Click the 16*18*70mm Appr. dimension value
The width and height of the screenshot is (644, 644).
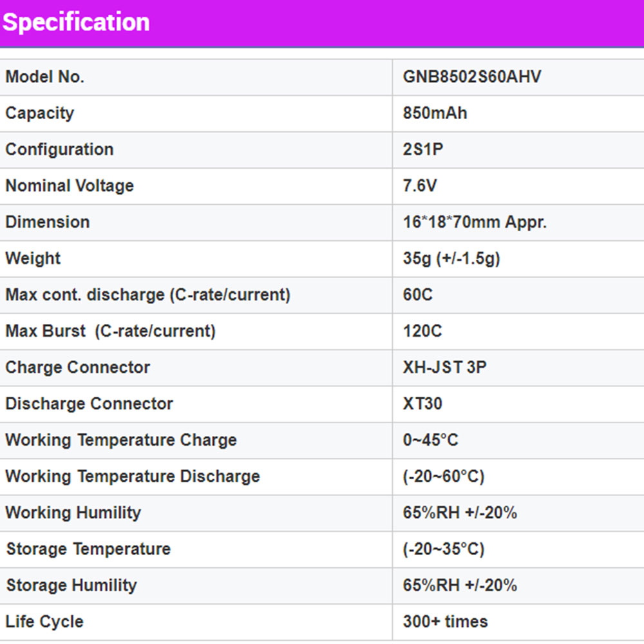coord(475,222)
